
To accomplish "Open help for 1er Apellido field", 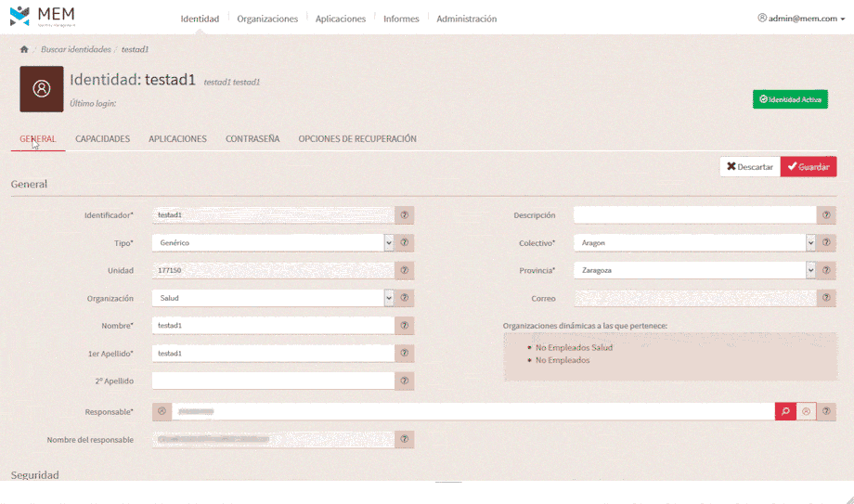I will (404, 353).
